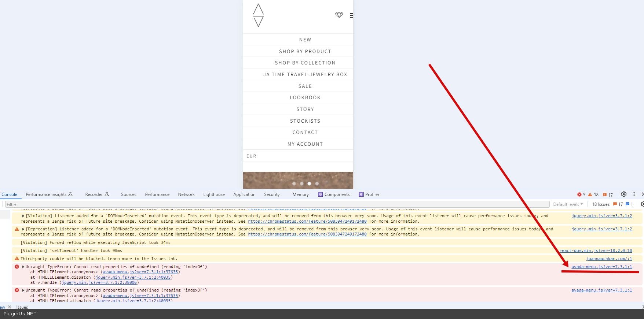644x319 pixels.
Task: Expand the first Uncaught TypeError message
Action: 23,267
